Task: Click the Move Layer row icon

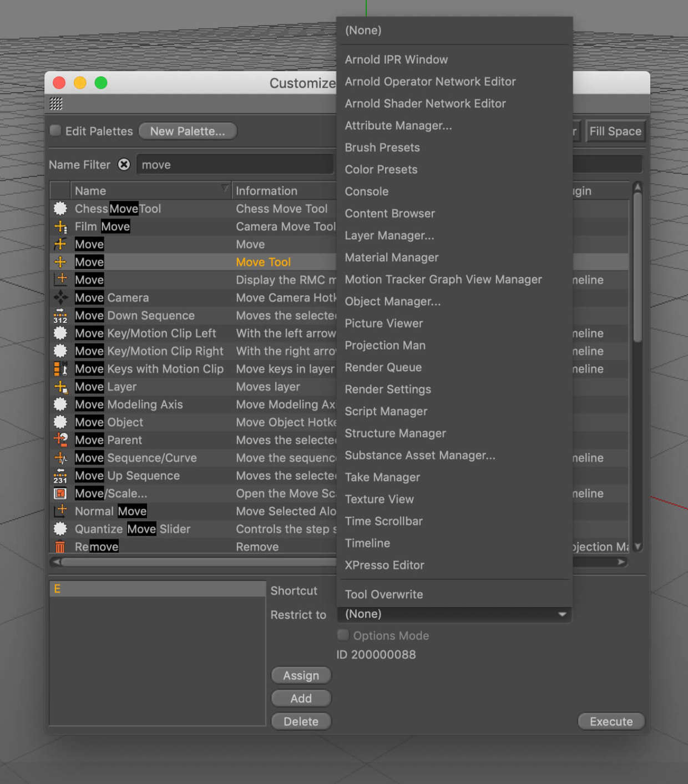Action: tap(60, 387)
